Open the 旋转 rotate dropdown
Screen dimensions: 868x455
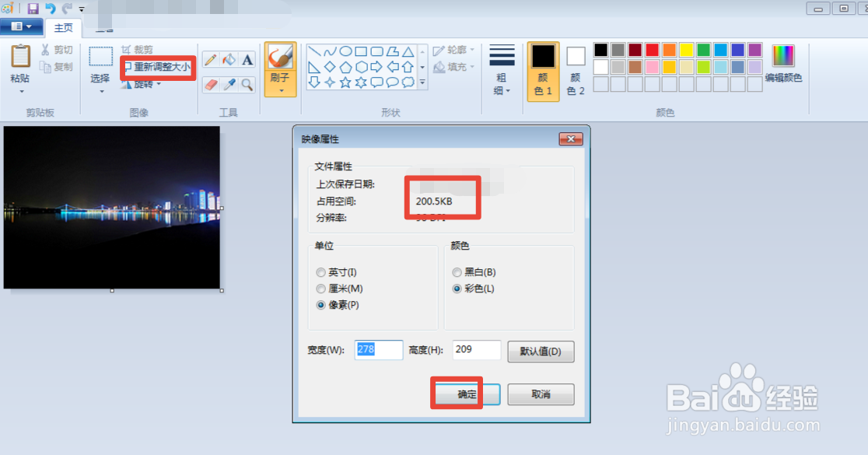pos(146,83)
